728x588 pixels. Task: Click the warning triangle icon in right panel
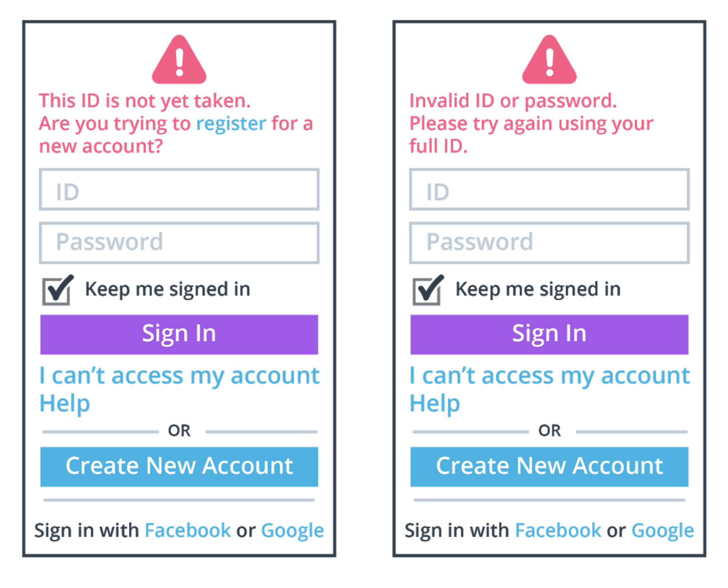[x=549, y=61]
